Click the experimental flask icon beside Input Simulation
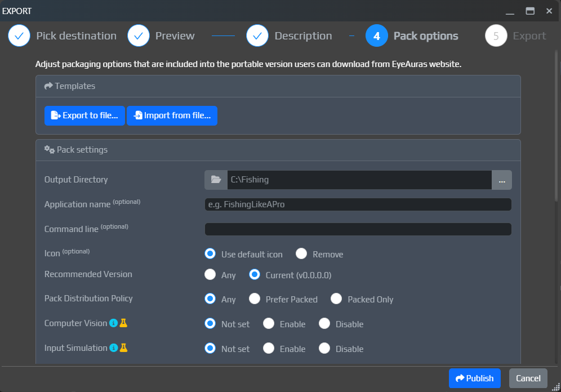The height and width of the screenshot is (392, 561). point(124,348)
